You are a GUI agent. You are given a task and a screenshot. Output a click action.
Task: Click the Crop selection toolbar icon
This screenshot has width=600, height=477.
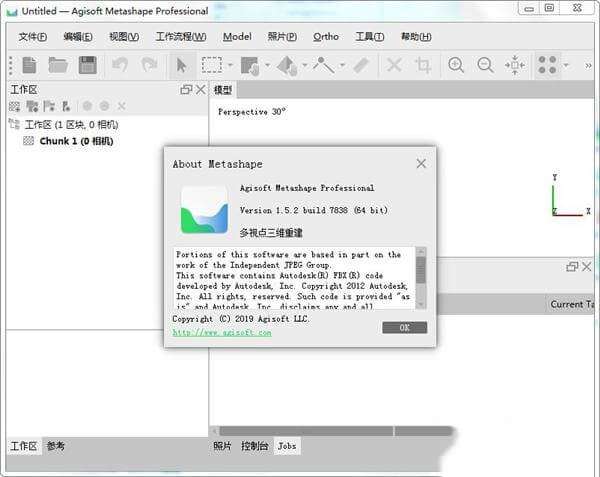423,65
